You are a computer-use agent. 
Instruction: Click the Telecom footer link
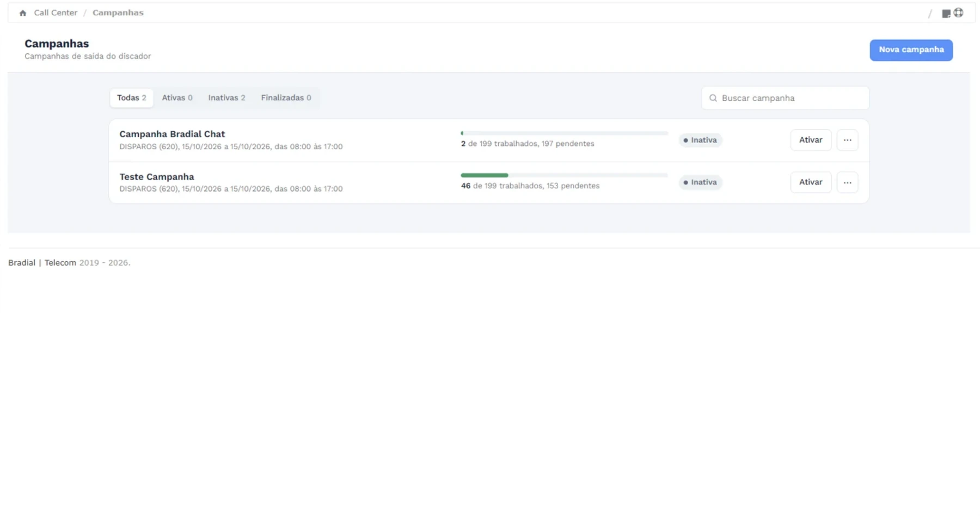(60, 263)
